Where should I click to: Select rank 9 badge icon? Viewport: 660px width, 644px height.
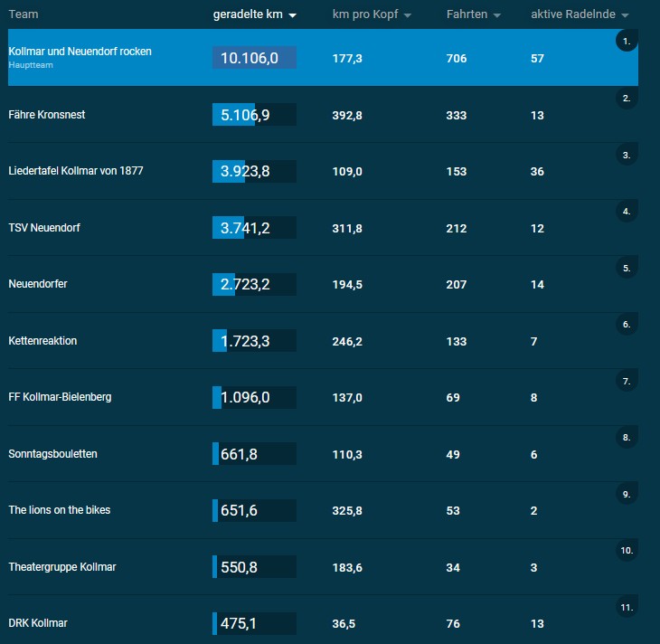(627, 494)
